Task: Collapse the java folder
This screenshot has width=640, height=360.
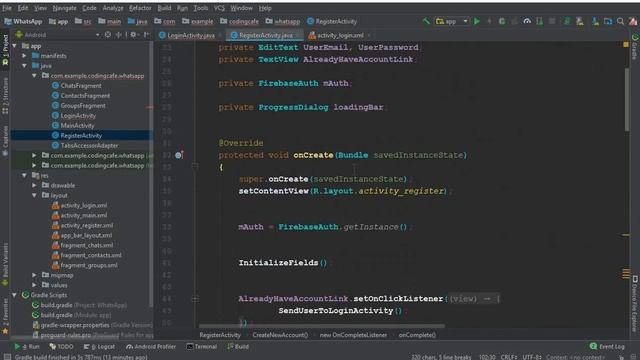Action: coord(24,65)
